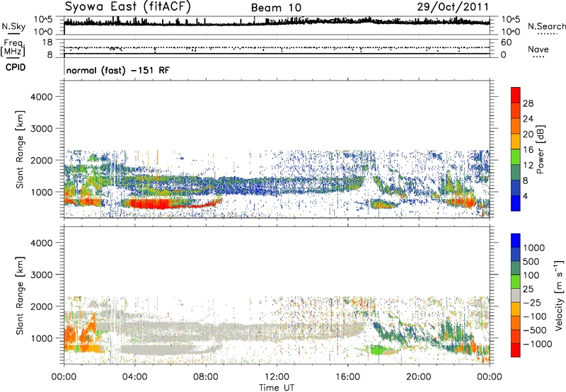Click 'Slant Range [km]' label of power panel
The image size is (566, 392).
click(20, 149)
